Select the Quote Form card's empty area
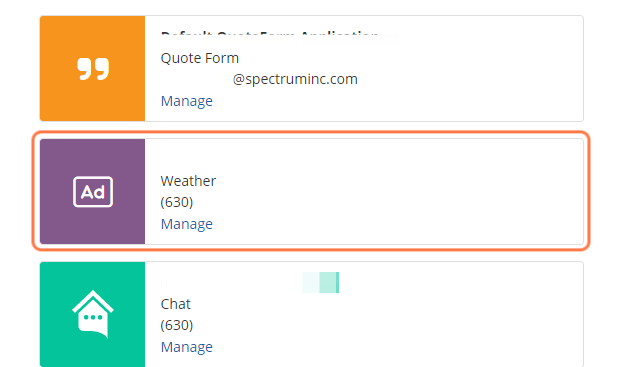Image resolution: width=639 pixels, height=367 pixels. coord(469,68)
